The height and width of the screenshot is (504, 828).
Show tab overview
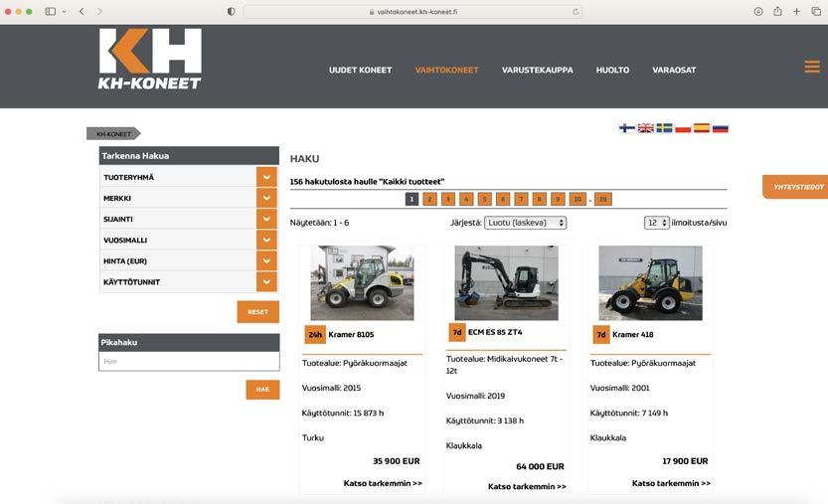[x=816, y=11]
